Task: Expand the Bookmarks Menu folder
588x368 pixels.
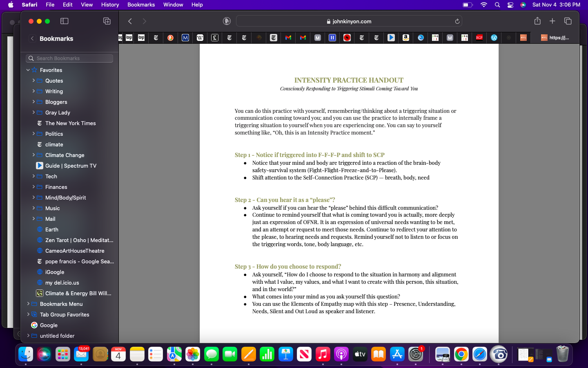Action: coord(28,304)
